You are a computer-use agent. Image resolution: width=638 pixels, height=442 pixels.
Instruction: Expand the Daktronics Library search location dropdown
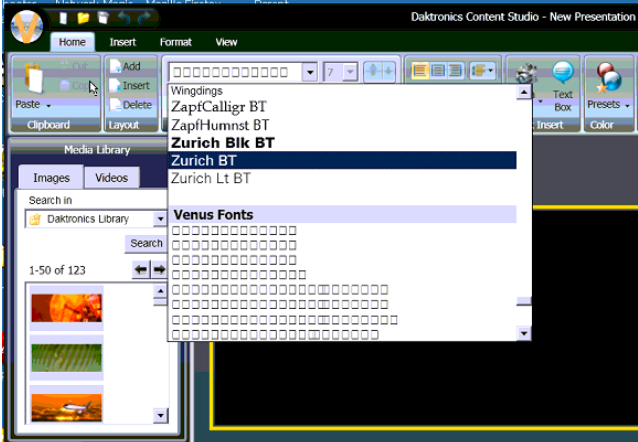coord(159,219)
